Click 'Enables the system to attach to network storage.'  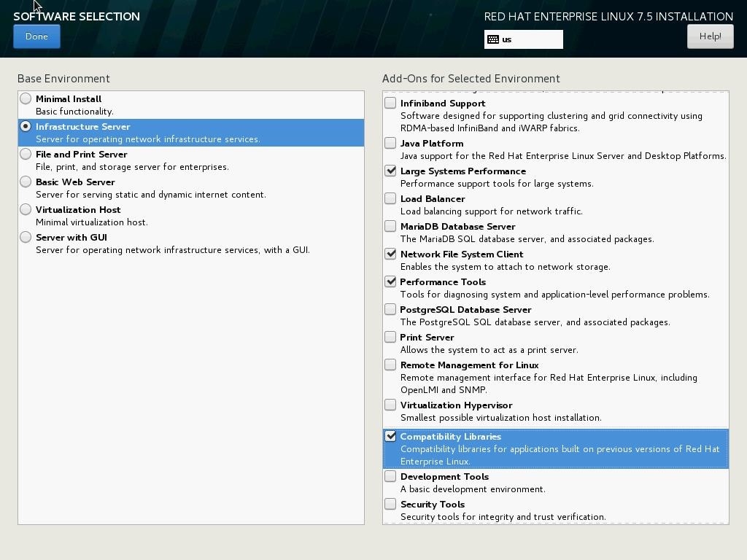505,267
